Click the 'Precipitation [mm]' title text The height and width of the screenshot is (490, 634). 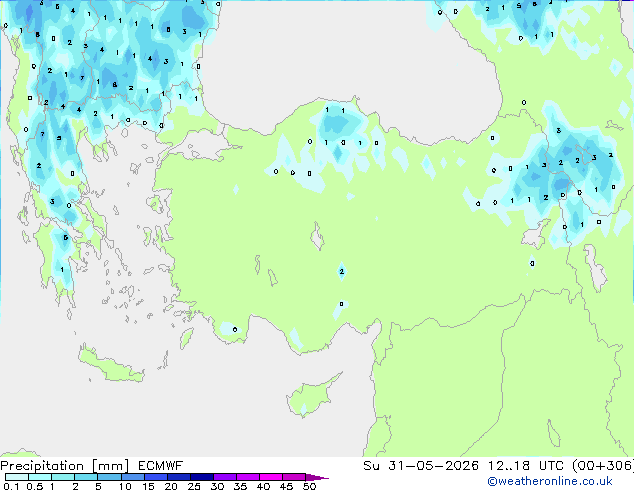65,466
